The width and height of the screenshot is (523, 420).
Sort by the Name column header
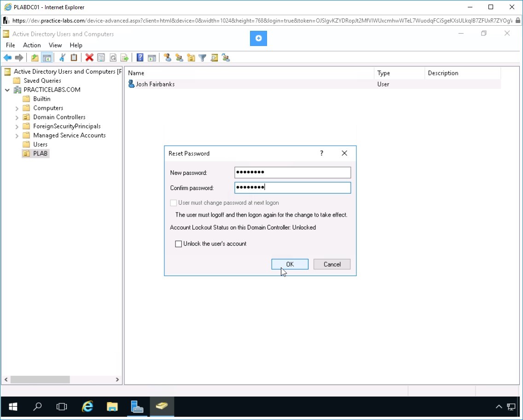click(x=250, y=73)
